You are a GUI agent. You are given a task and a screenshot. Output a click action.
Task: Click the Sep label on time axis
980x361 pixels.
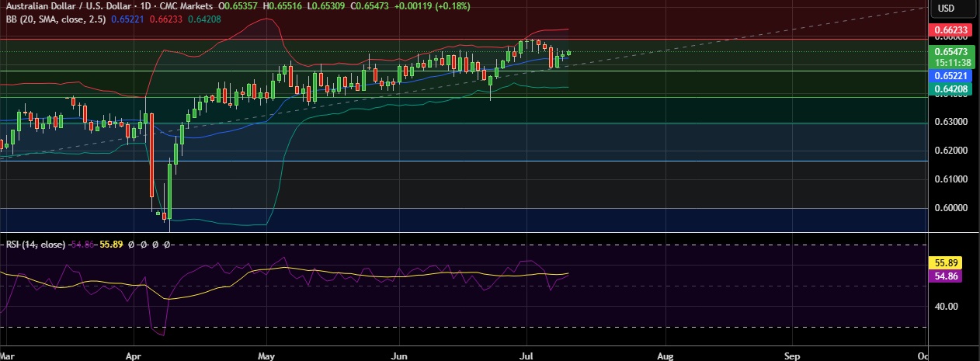click(x=792, y=354)
